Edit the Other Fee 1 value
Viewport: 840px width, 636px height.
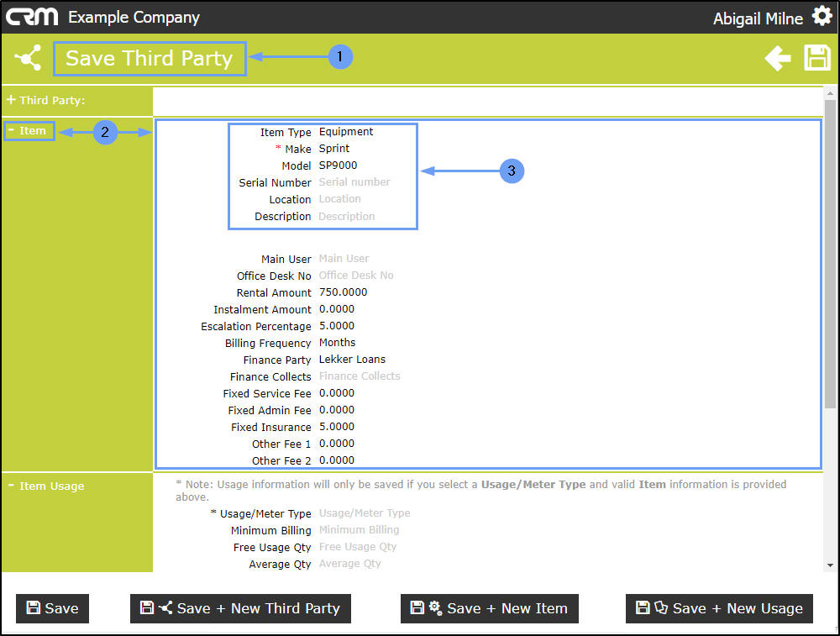pyautogui.click(x=337, y=444)
